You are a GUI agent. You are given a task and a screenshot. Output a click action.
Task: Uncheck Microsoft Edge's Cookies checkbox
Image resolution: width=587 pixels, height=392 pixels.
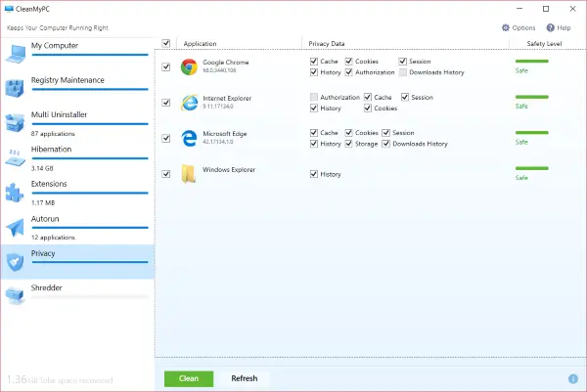tap(349, 132)
